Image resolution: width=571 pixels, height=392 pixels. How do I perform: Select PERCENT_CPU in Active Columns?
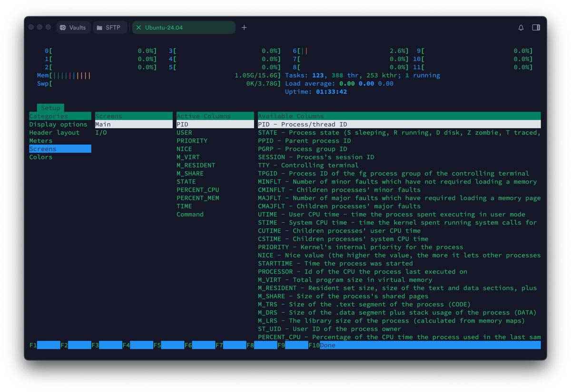point(215,190)
